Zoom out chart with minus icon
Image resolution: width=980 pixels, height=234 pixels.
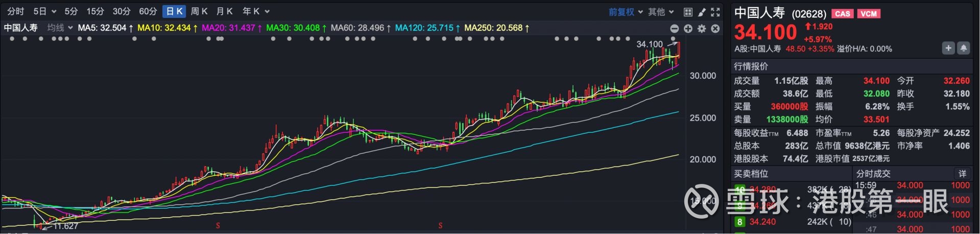click(x=675, y=29)
